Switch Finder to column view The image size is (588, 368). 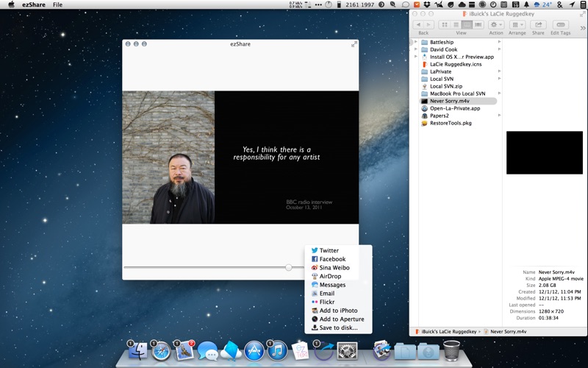(467, 25)
